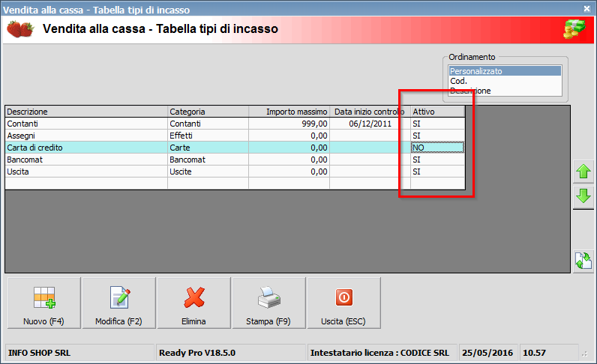The width and height of the screenshot is (597, 364).
Task: Select Personalizzato sort order
Action: point(505,71)
